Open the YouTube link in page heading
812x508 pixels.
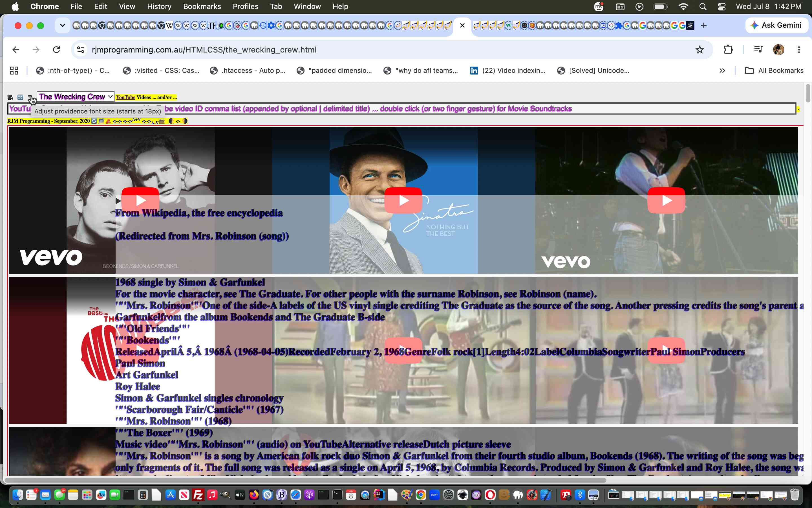click(125, 97)
